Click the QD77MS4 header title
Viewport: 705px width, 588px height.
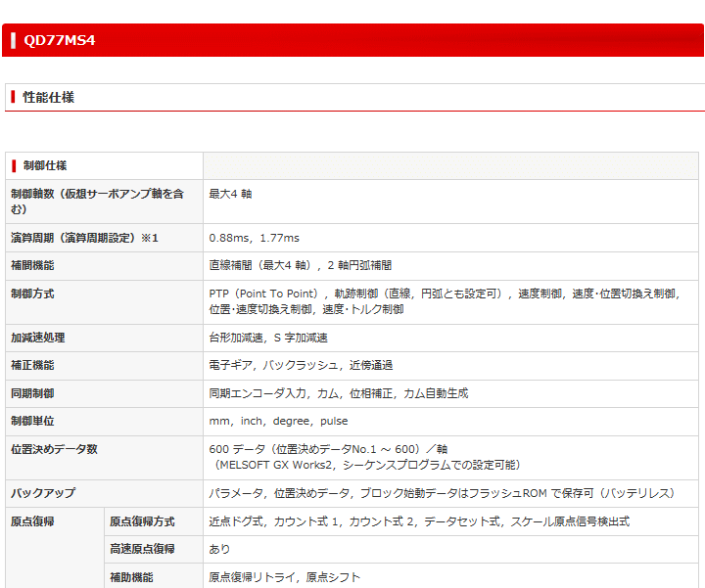point(59,40)
